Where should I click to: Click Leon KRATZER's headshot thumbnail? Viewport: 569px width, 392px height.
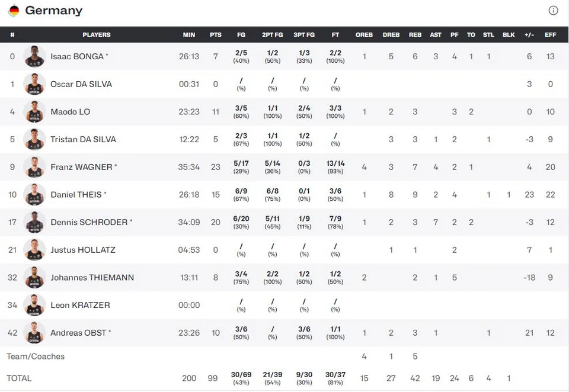tap(34, 305)
